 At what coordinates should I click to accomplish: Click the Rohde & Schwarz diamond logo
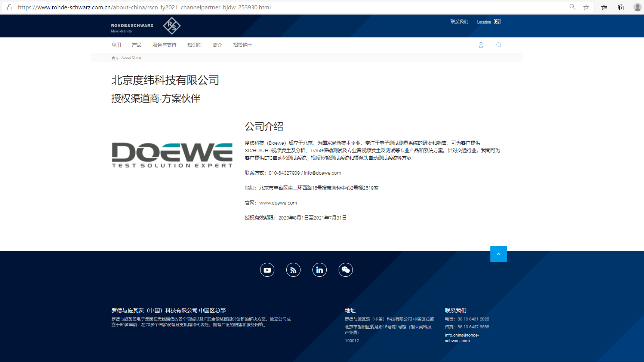(172, 26)
